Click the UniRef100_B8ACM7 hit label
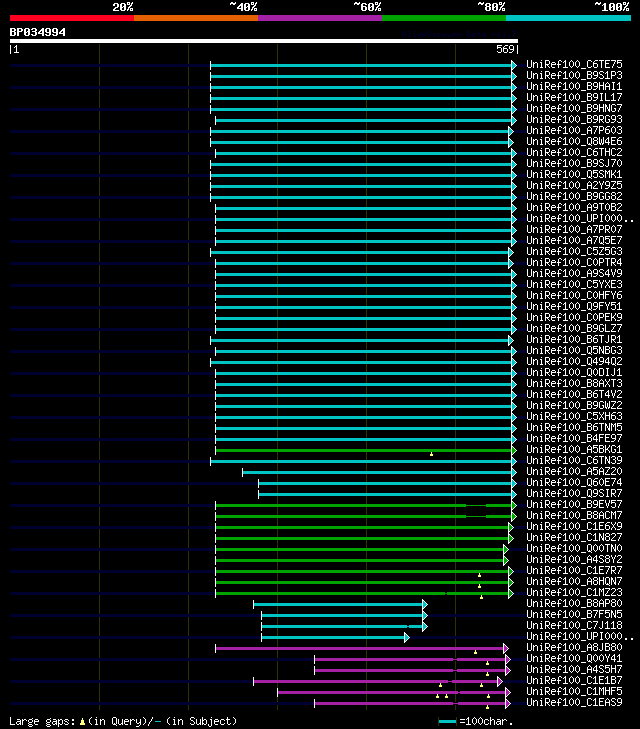 (x=574, y=516)
